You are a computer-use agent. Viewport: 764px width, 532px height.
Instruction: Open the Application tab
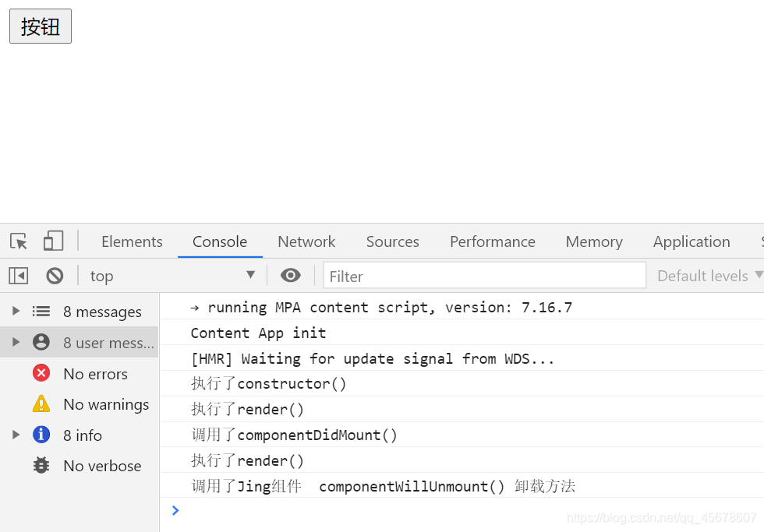tap(691, 241)
